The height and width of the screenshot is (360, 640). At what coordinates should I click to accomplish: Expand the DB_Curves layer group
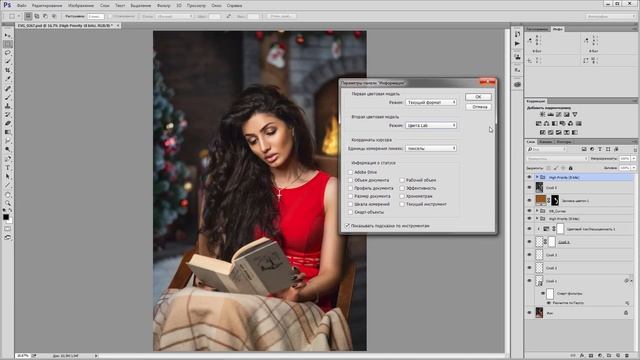pyautogui.click(x=537, y=211)
